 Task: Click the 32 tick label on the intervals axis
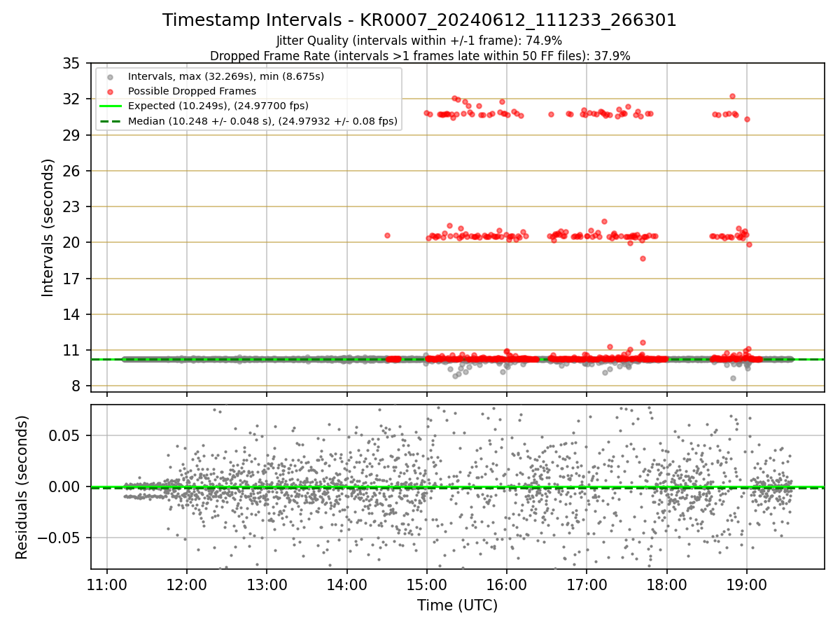72,99
